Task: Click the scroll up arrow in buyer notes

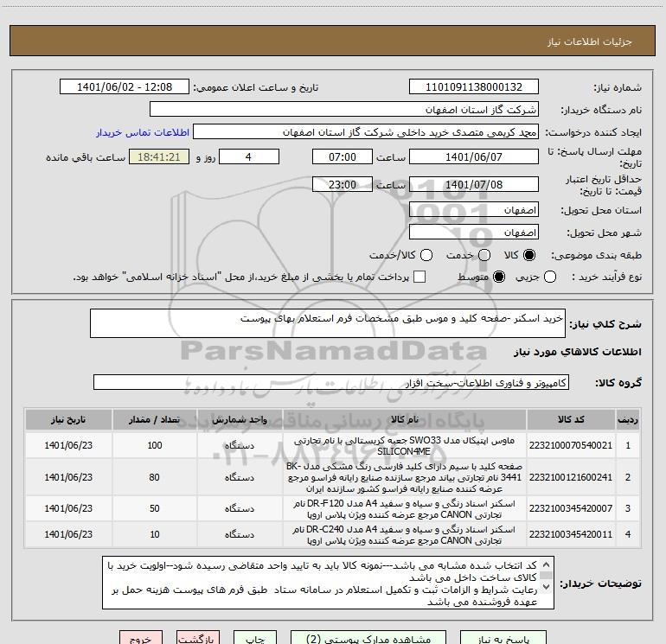Action: coord(547,565)
